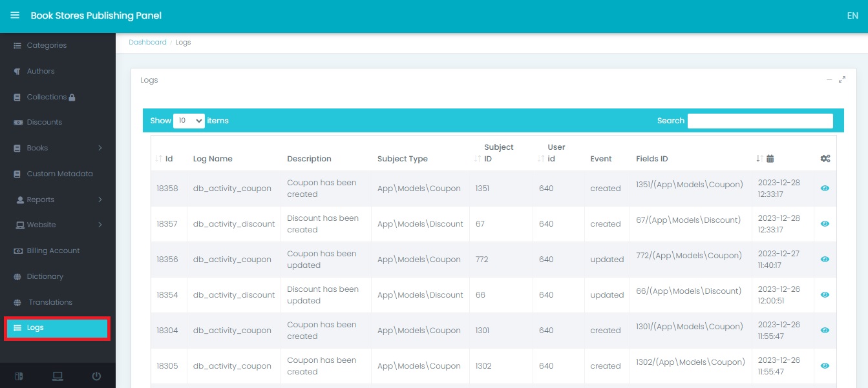Screen dimensions: 868x388
Task: Click the power icon at sidebar bottom
Action: pos(96,376)
